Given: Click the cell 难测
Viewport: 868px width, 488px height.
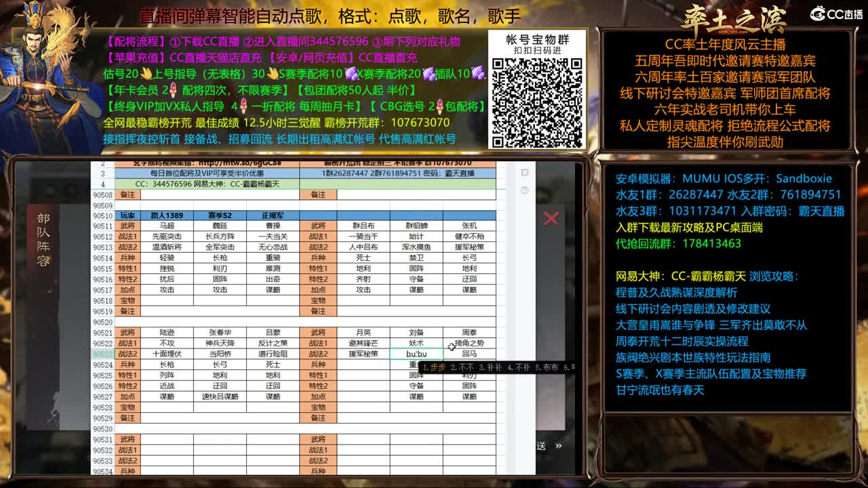Looking at the screenshot, I should pyautogui.click(x=273, y=268).
